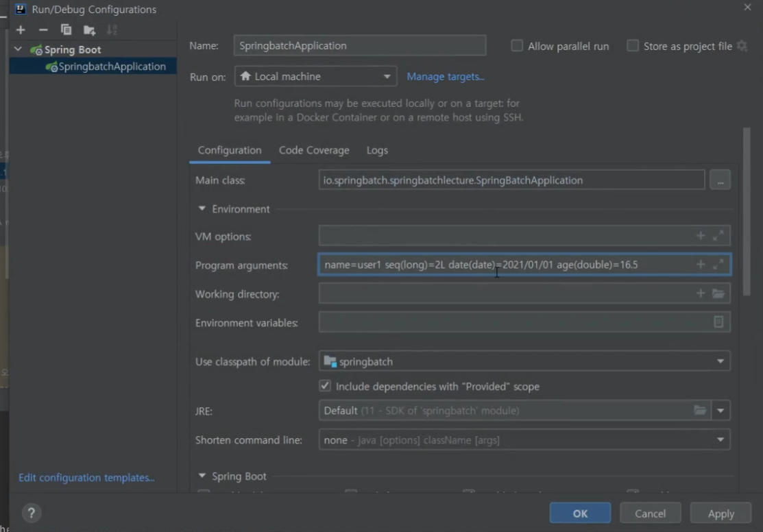This screenshot has height=532, width=763.
Task: Switch to the Configuration tab
Action: click(x=230, y=150)
